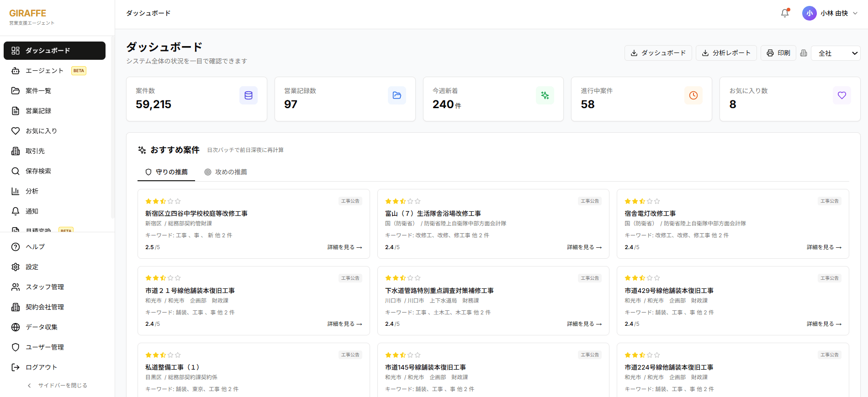Image resolution: width=868 pixels, height=397 pixels.
Task: Click the heart icon next to お気に入り sidebar
Action: click(x=16, y=131)
